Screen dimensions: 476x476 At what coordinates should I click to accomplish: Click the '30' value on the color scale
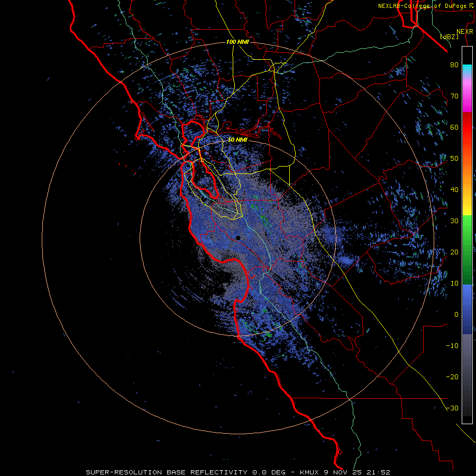pos(454,221)
